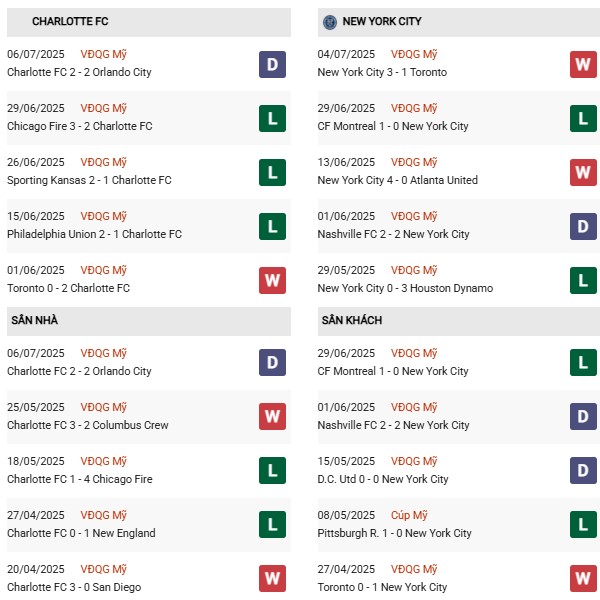Open the Toronto 0-1 New York City match
The image size is (600, 600).
click(x=382, y=588)
